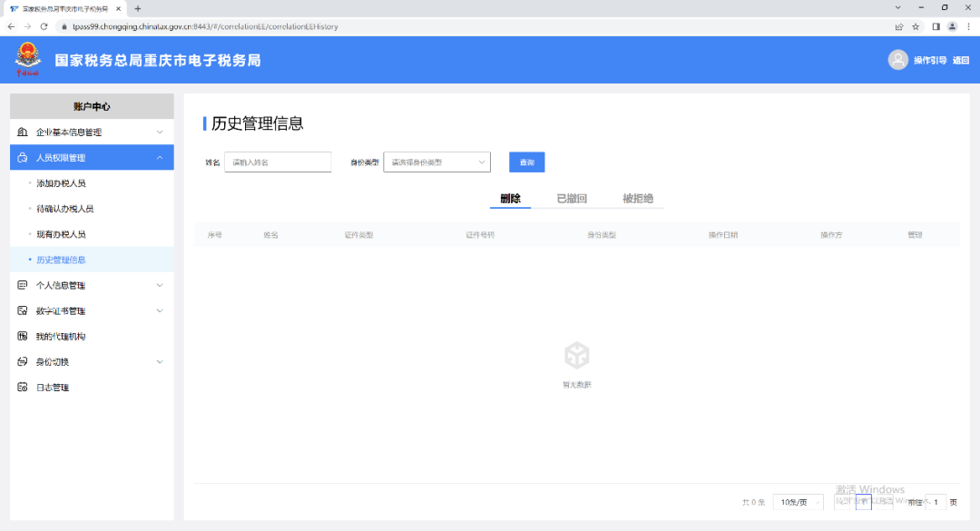Click the 日志管理 log icon

(23, 388)
